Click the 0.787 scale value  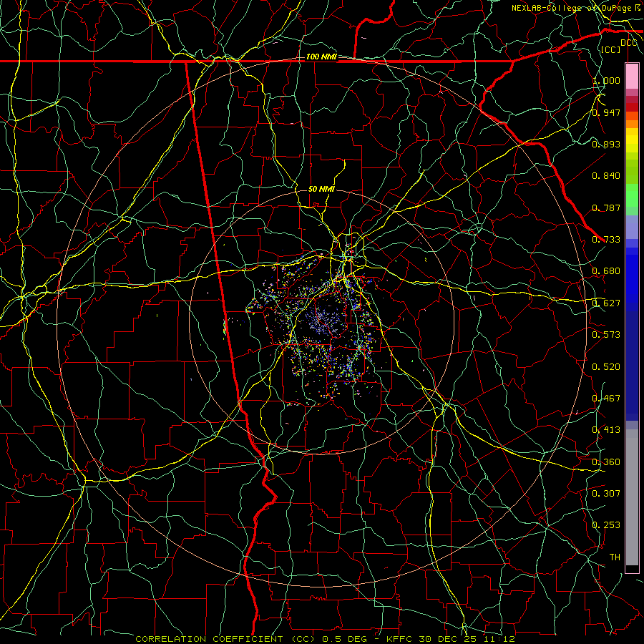point(606,208)
